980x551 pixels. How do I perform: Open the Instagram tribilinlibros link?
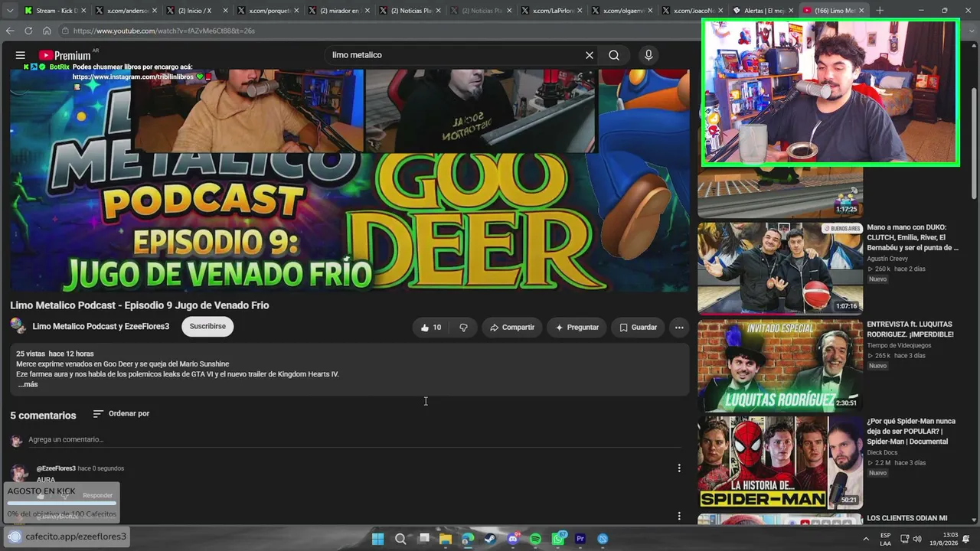pos(134,77)
